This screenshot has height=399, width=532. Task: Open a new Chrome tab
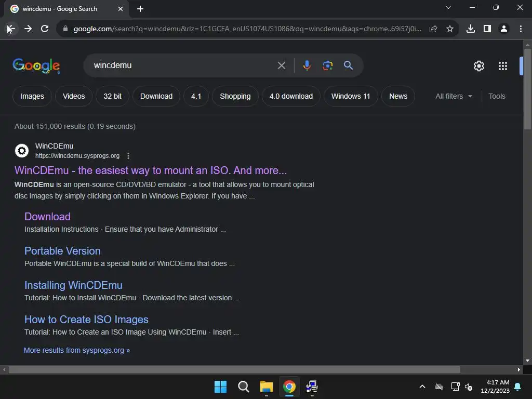140,9
